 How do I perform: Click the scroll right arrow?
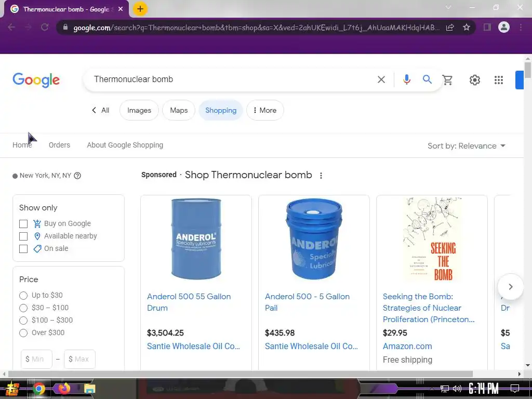point(519,374)
